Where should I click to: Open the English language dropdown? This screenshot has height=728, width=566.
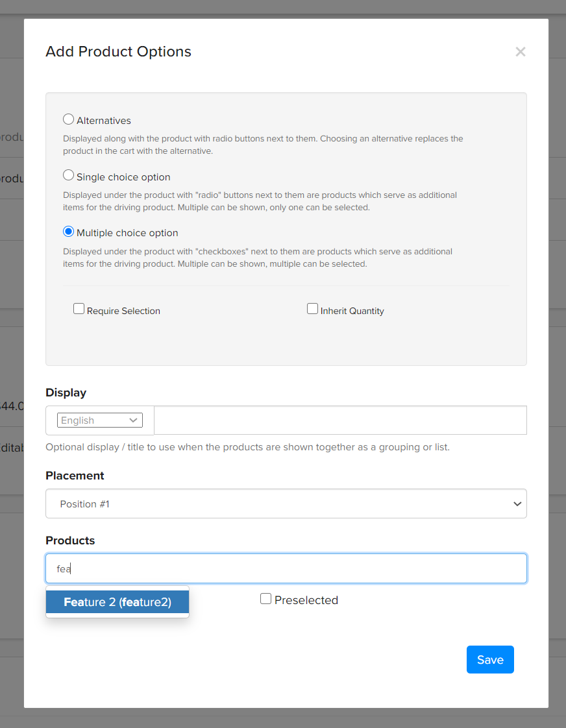coord(100,420)
